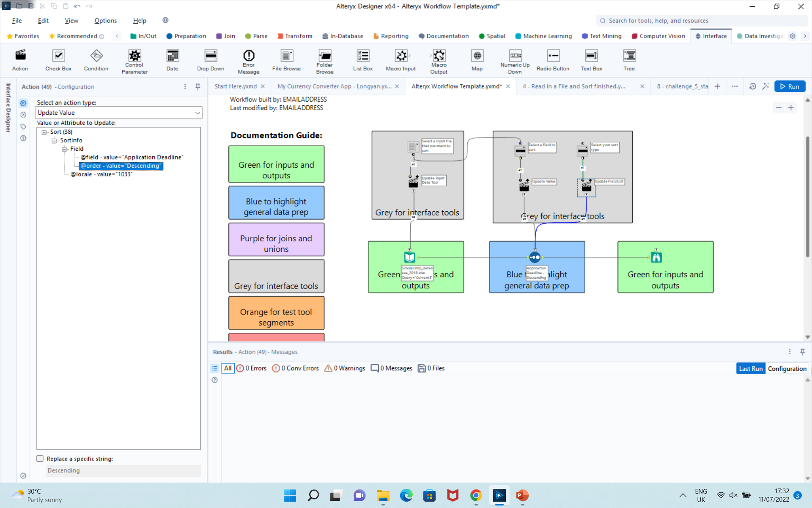Click the Descending text field under Replace string
812x508 pixels.
point(123,470)
